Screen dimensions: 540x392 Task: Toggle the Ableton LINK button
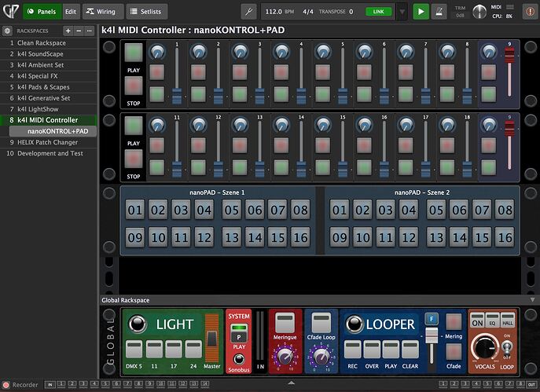[379, 12]
